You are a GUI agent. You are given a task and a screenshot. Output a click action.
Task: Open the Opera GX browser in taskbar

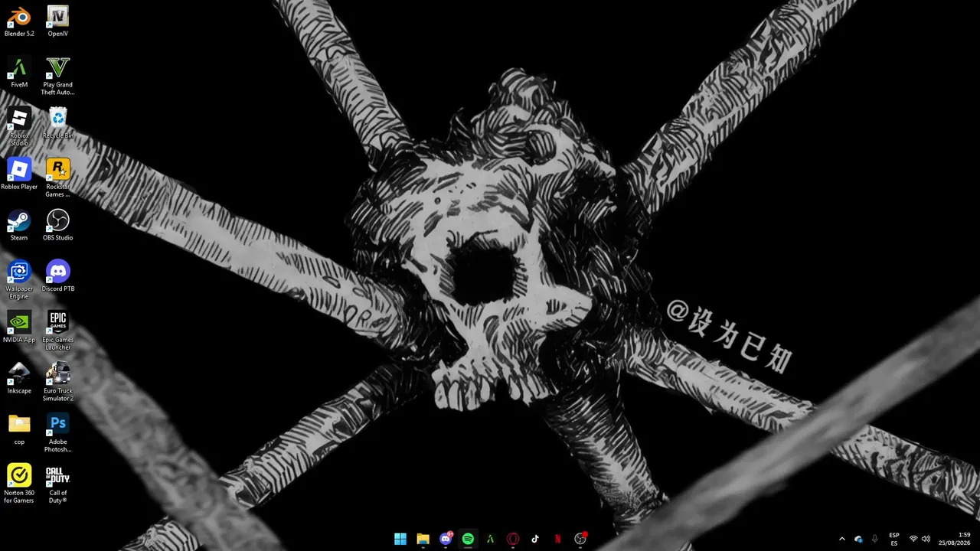point(513,539)
